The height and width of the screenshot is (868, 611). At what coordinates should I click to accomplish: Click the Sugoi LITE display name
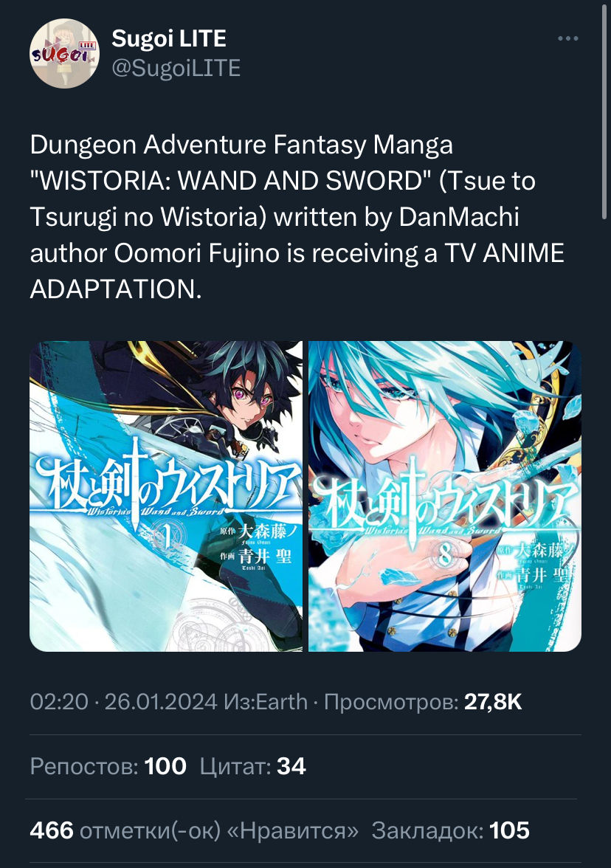tap(169, 38)
